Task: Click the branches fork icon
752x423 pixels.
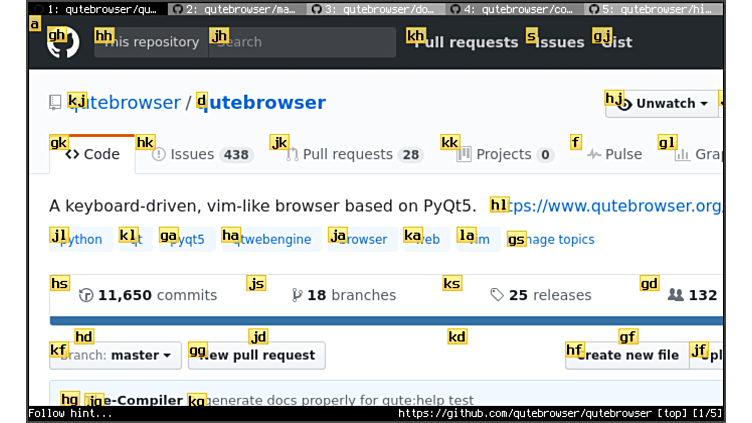Action: 296,295
